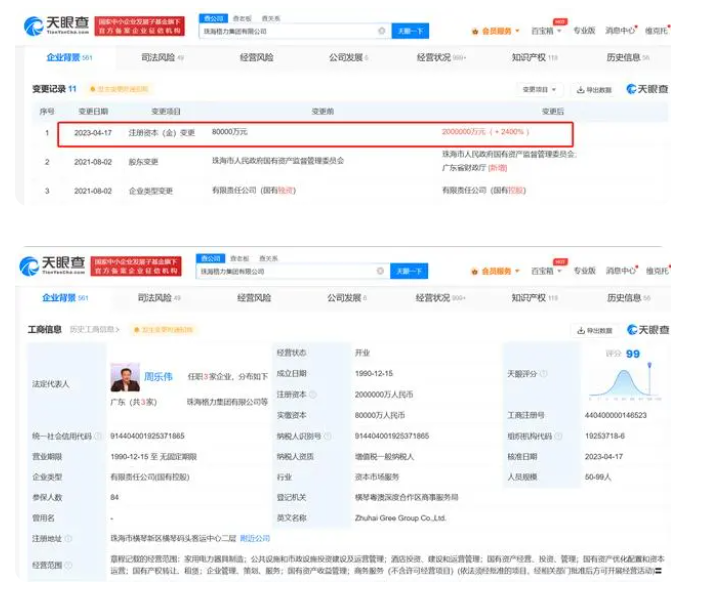
Task: Open the 经营状况 tab above 工商信息
Action: click(440, 298)
